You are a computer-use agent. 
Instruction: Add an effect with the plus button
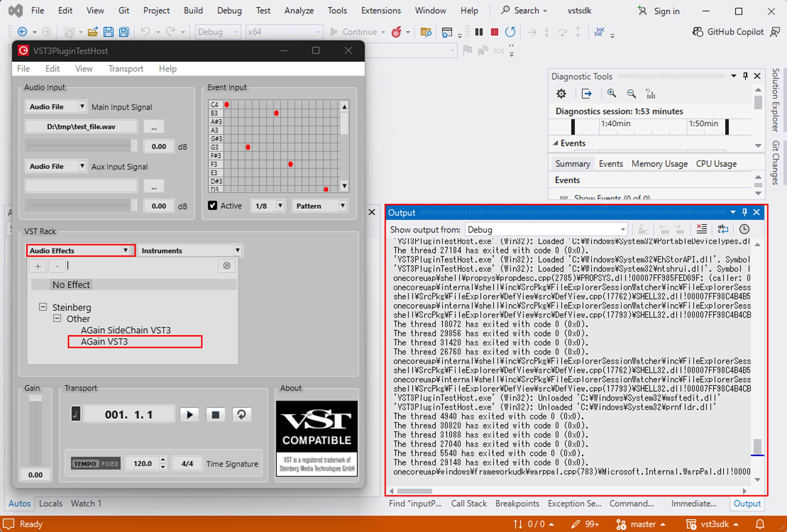38,266
